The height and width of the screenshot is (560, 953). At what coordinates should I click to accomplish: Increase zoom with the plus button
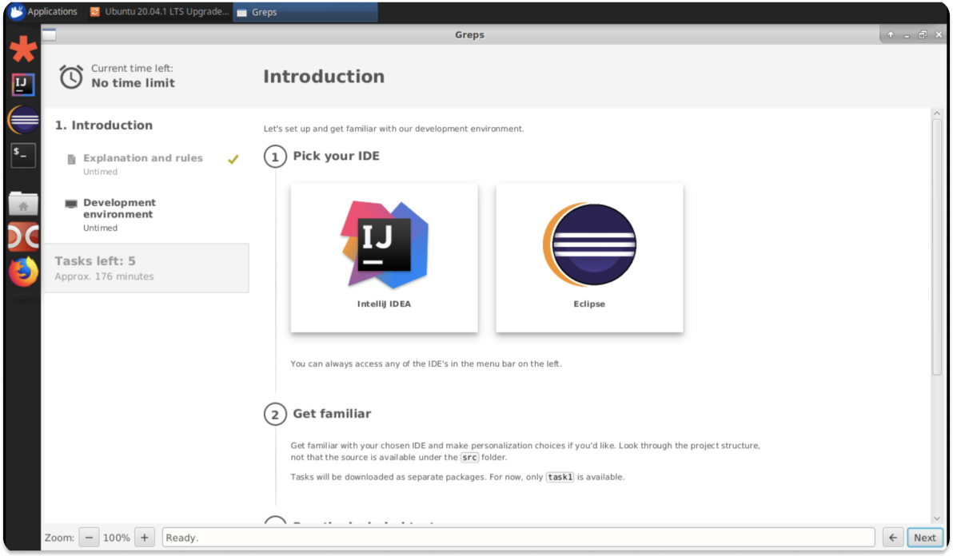tap(145, 538)
